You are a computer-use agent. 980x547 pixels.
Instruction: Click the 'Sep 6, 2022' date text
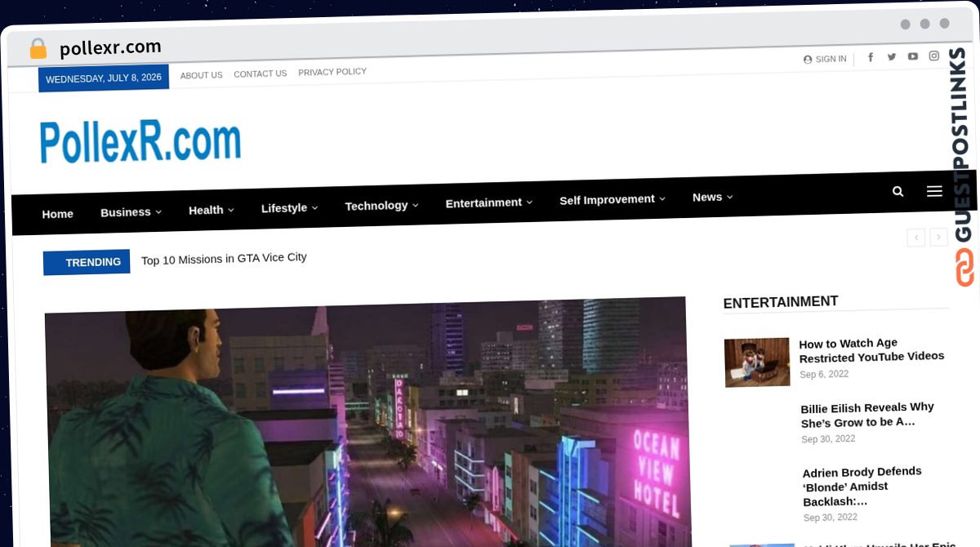point(824,375)
